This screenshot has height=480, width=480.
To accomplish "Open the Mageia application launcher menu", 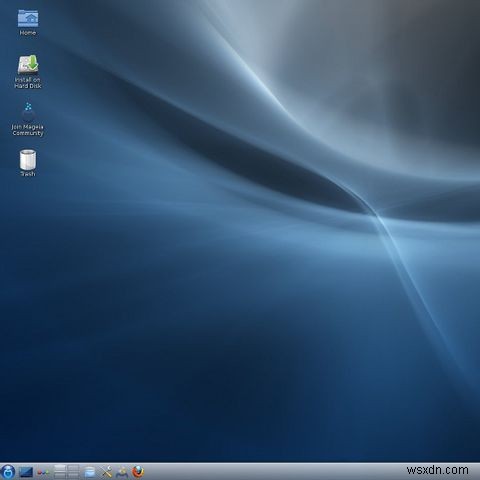I will pyautogui.click(x=8, y=472).
